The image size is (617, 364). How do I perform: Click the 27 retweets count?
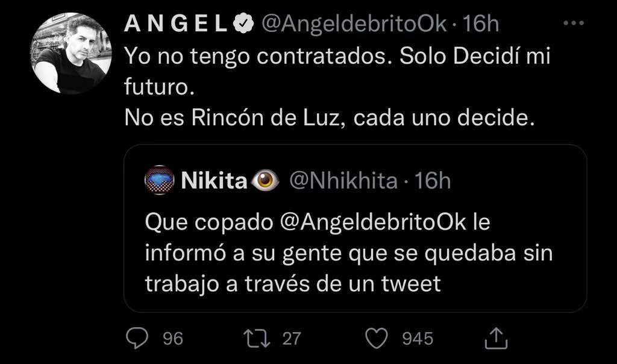(x=291, y=339)
